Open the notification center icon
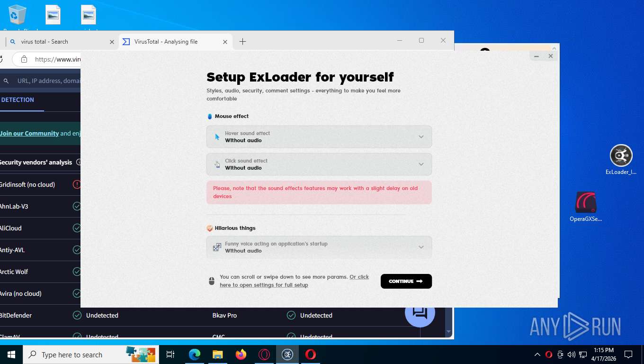Image resolution: width=644 pixels, height=364 pixels. 628,355
